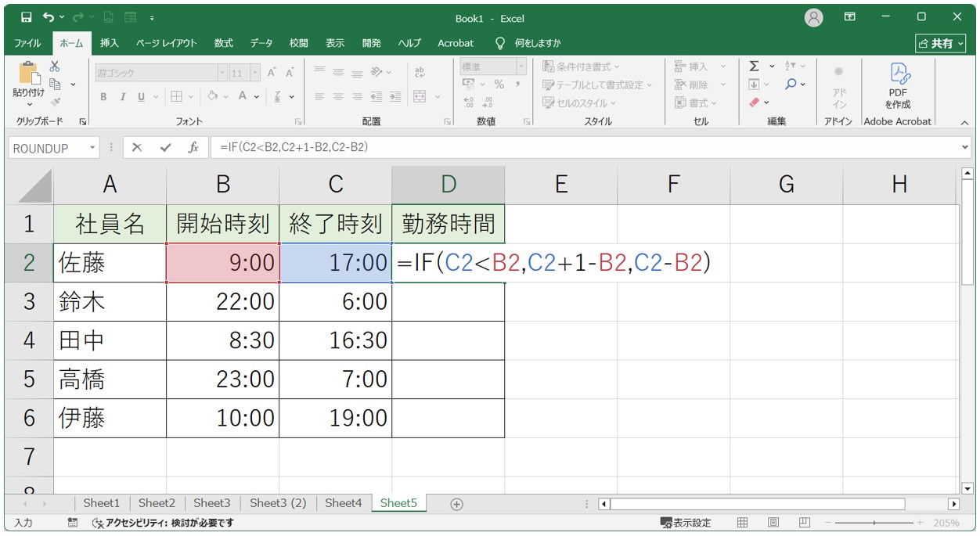980x536 pixels.
Task: Click the AutoSum sigma icon
Action: click(x=754, y=67)
